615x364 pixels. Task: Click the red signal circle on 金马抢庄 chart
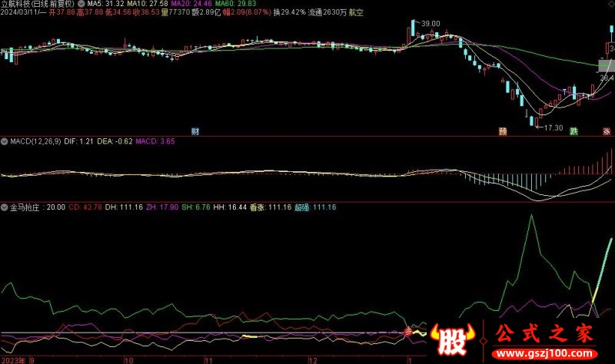[408, 332]
